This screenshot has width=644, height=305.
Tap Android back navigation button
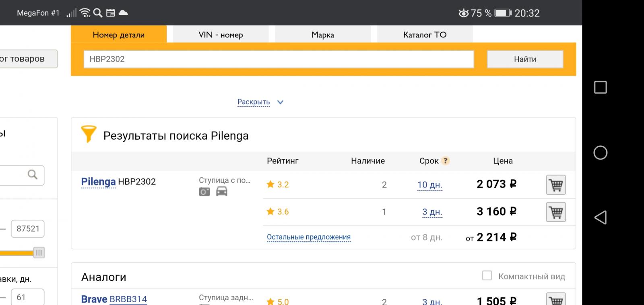coord(601,218)
